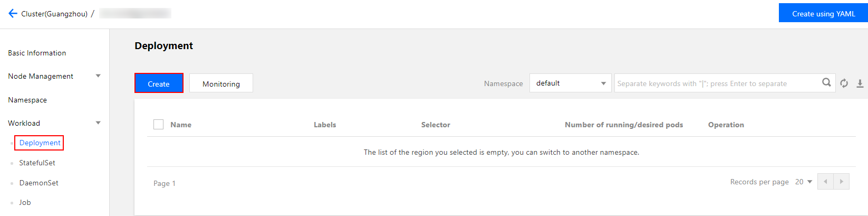This screenshot has width=868, height=216.
Task: Click the blue Create button
Action: pos(159,83)
